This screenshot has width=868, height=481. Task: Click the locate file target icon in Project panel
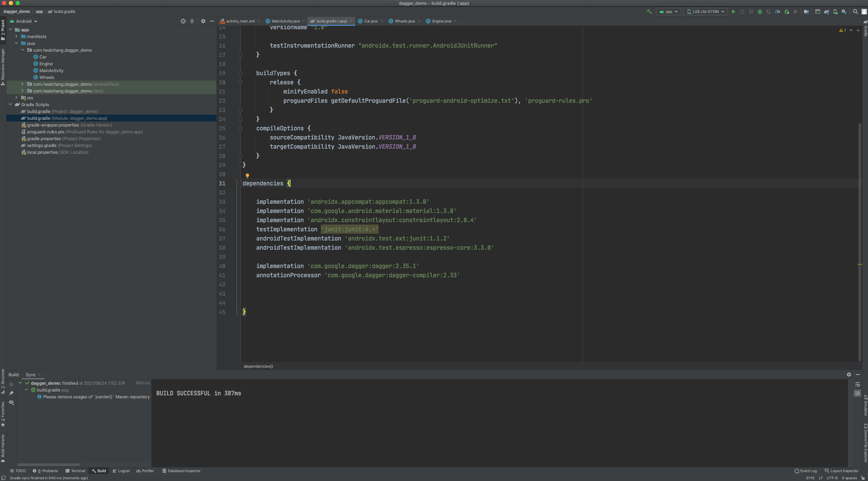tap(183, 21)
